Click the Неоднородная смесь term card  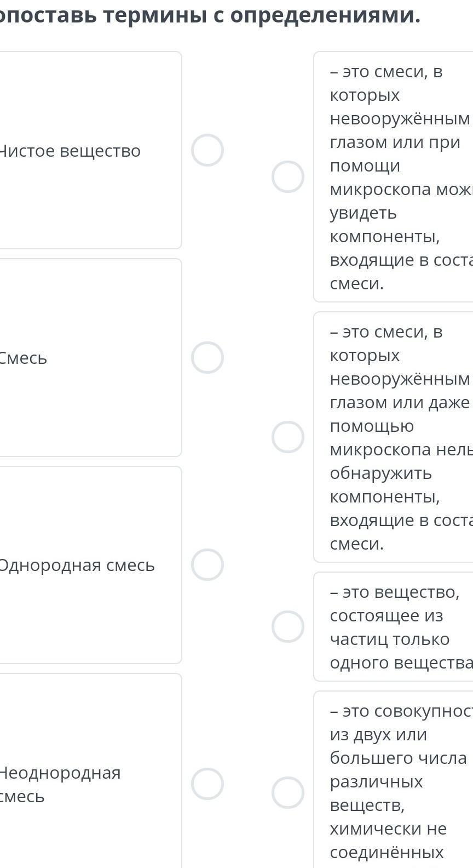pos(88,784)
